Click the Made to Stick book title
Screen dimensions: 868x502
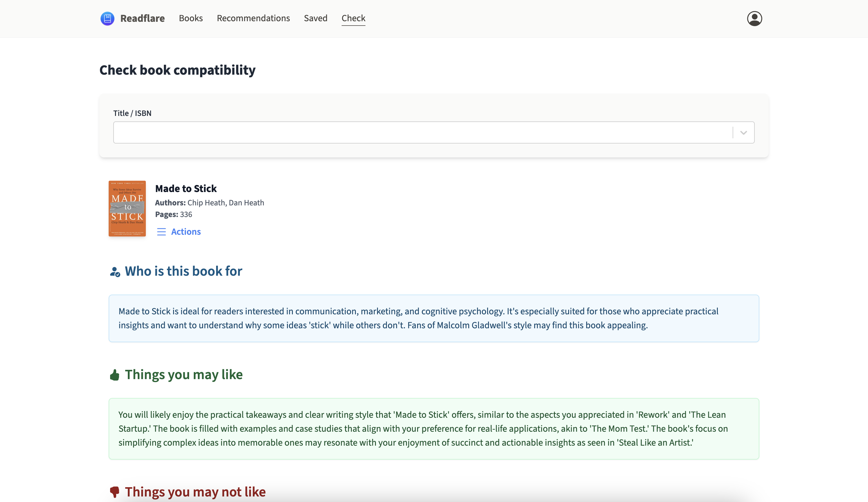[186, 189]
